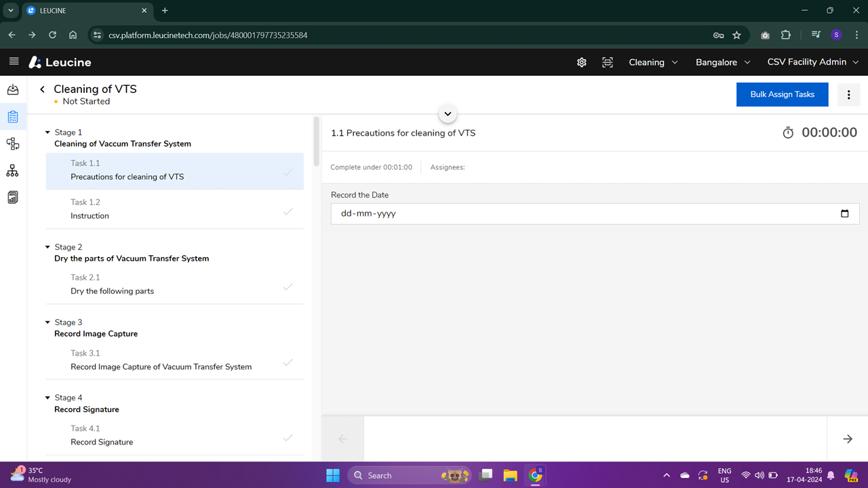The height and width of the screenshot is (488, 868).
Task: Navigate back in the browser
Action: point(12,35)
